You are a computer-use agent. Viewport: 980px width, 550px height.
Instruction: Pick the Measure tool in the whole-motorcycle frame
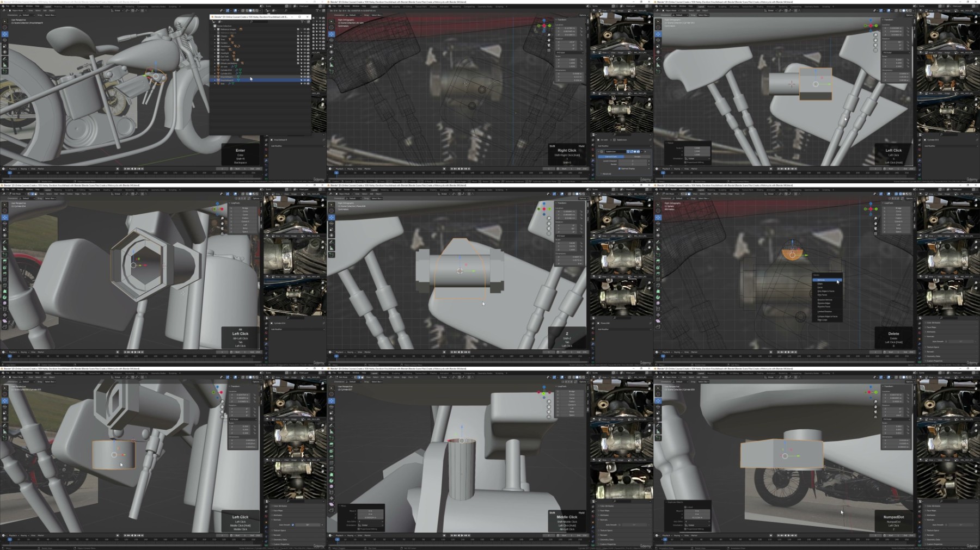point(5,64)
